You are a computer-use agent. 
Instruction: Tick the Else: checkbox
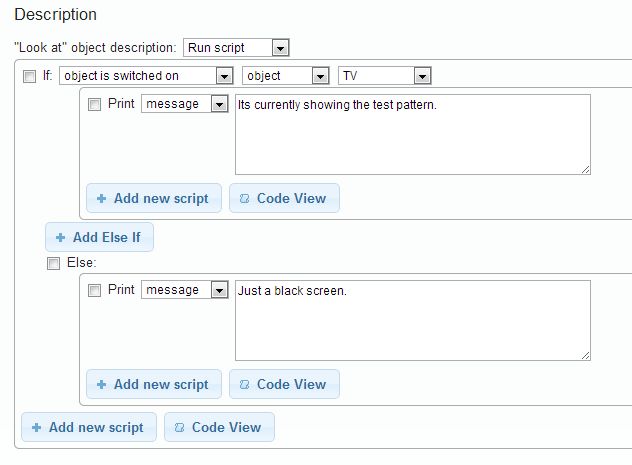click(x=54, y=264)
